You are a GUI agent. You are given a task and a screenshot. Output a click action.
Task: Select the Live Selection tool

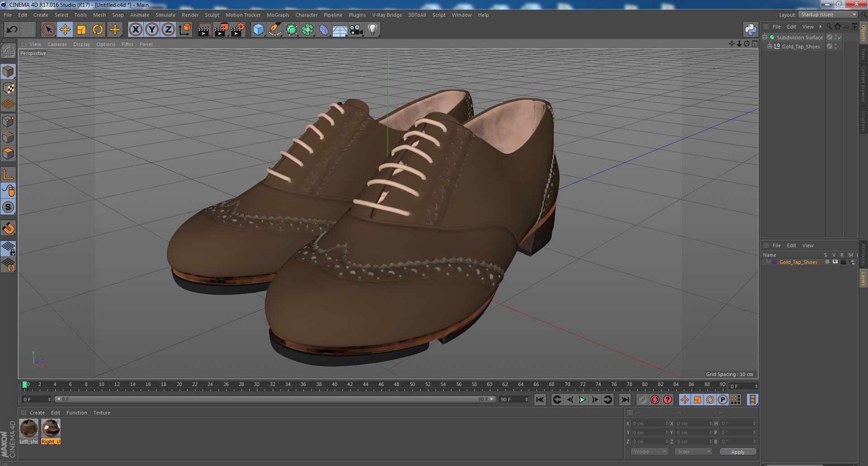point(48,30)
